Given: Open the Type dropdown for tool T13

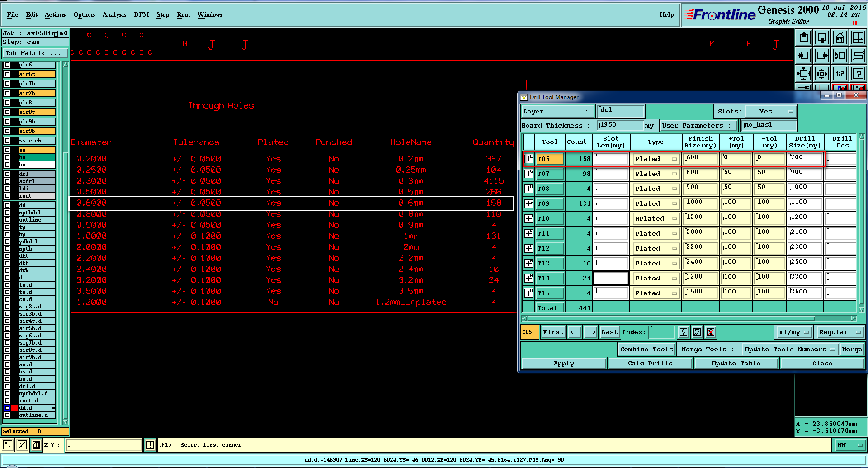Looking at the screenshot, I should 656,263.
